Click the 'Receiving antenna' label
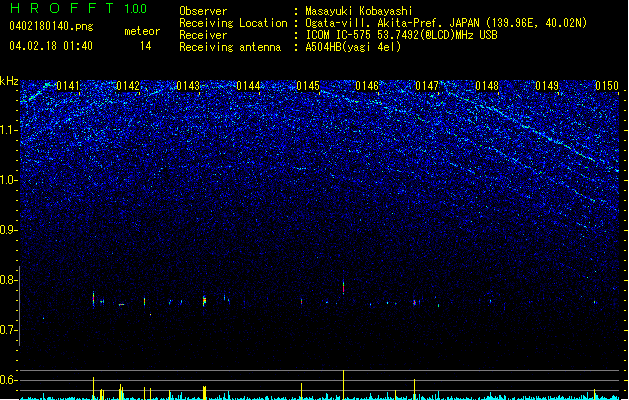This screenshot has width=629, height=400. (230, 47)
